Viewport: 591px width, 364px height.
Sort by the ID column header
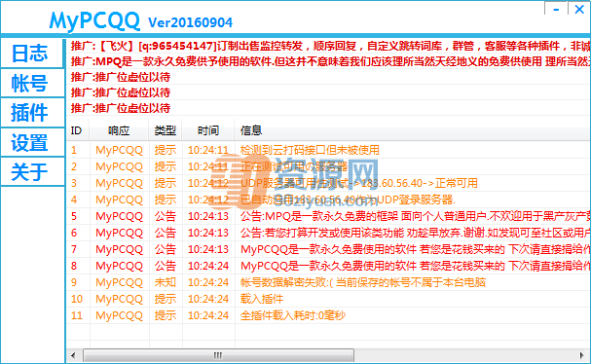tap(78, 130)
